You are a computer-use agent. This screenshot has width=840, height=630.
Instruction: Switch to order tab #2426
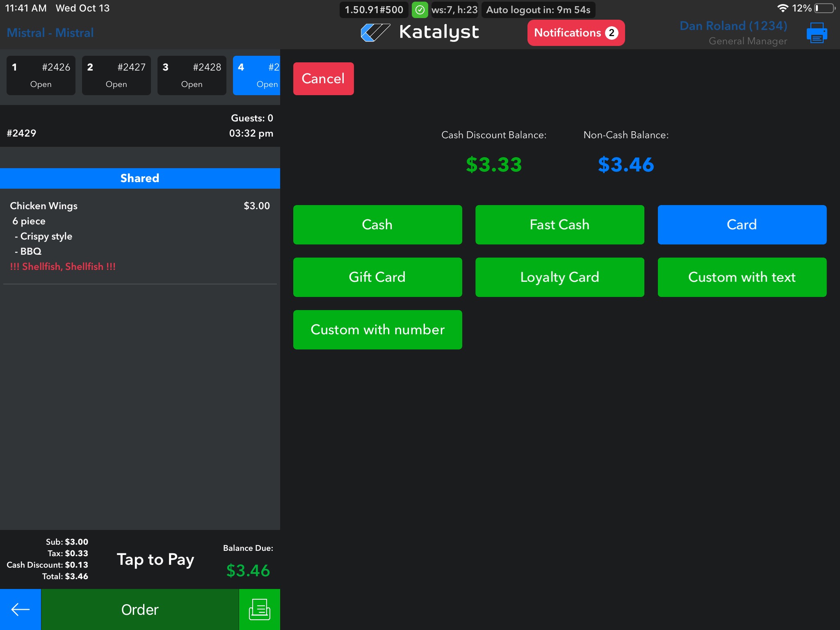click(x=41, y=75)
